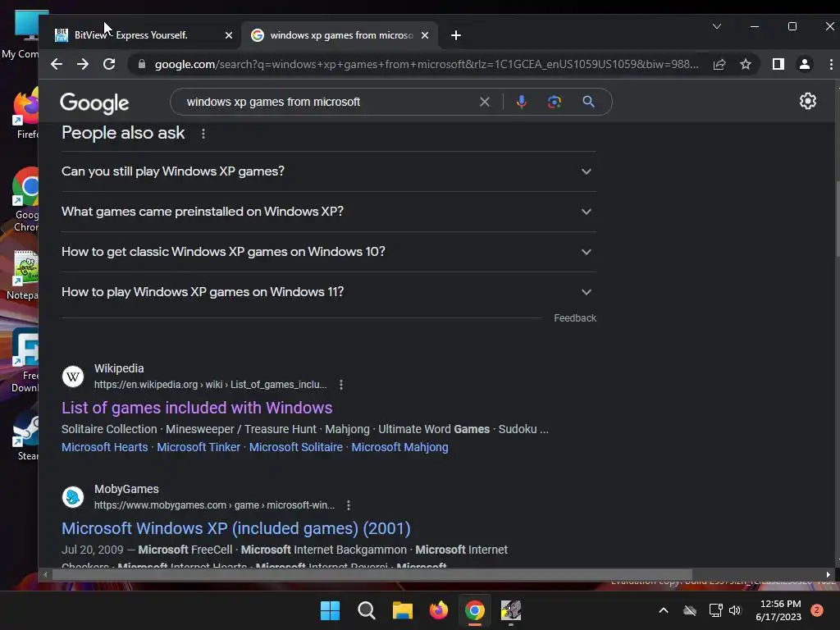The width and height of the screenshot is (840, 630).
Task: Click the Chrome address bar URL
Action: pyautogui.click(x=426, y=64)
